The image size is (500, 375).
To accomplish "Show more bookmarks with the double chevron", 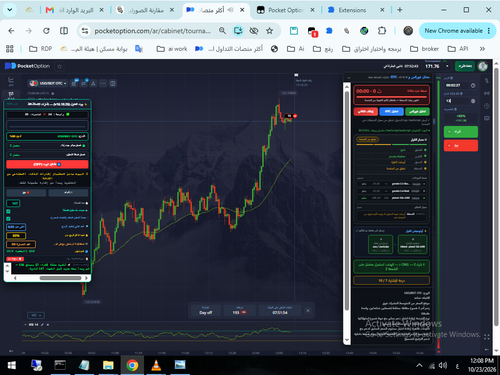I will coord(482,49).
